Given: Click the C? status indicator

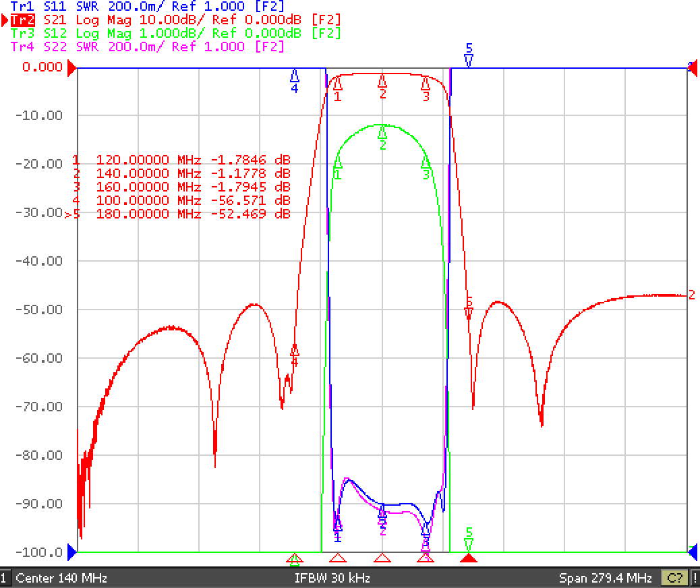Looking at the screenshot, I should point(675,578).
